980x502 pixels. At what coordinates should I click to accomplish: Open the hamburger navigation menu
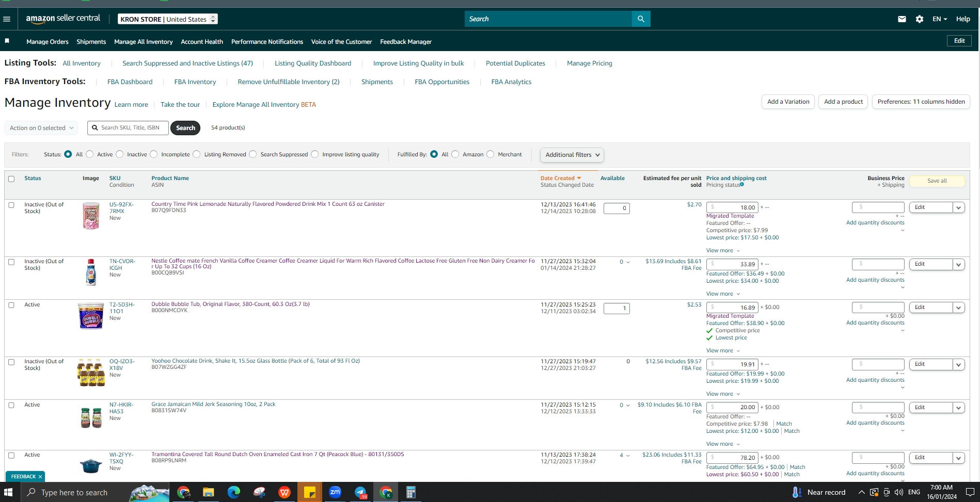click(x=7, y=19)
